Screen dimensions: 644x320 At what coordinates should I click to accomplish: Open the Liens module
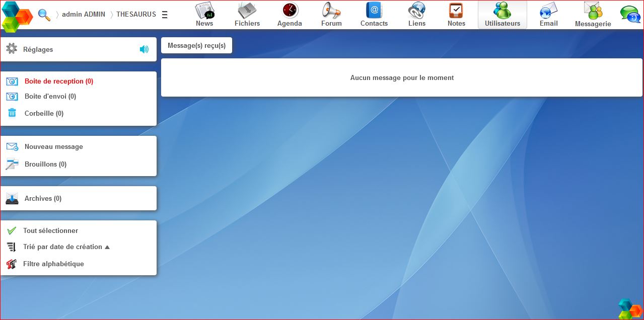pos(416,14)
